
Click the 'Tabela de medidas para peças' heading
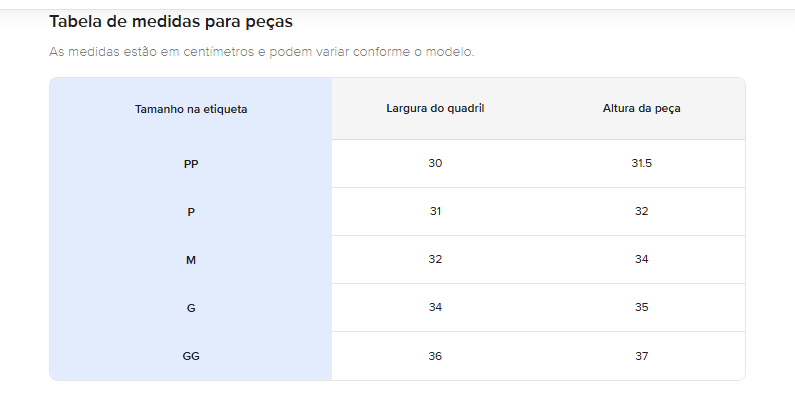pyautogui.click(x=170, y=21)
